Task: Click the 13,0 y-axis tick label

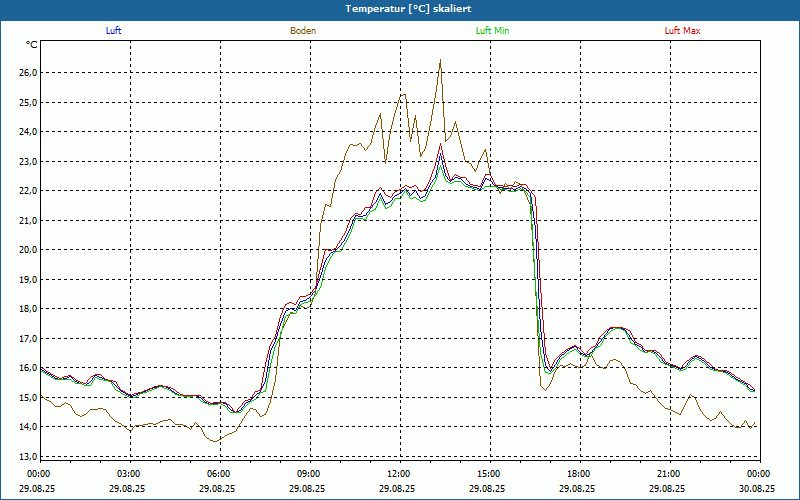Action: (x=28, y=457)
